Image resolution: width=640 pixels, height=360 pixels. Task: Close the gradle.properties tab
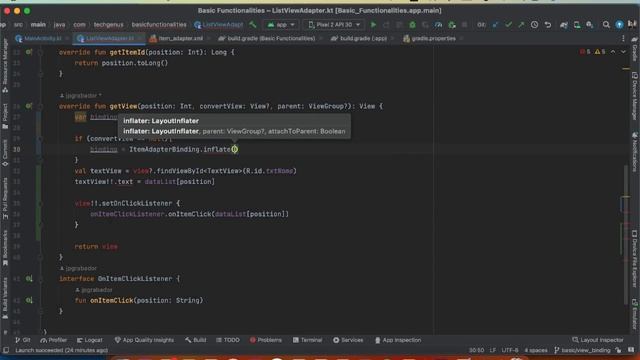click(462, 38)
